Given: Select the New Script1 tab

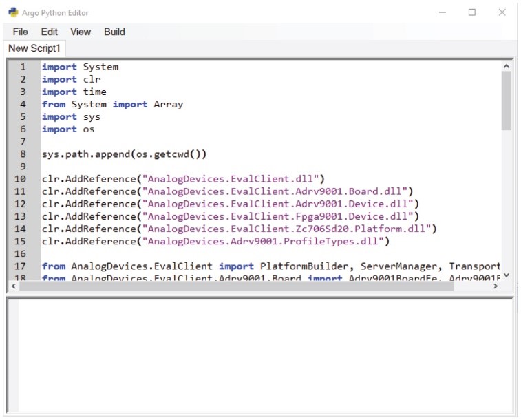Looking at the screenshot, I should (x=34, y=48).
